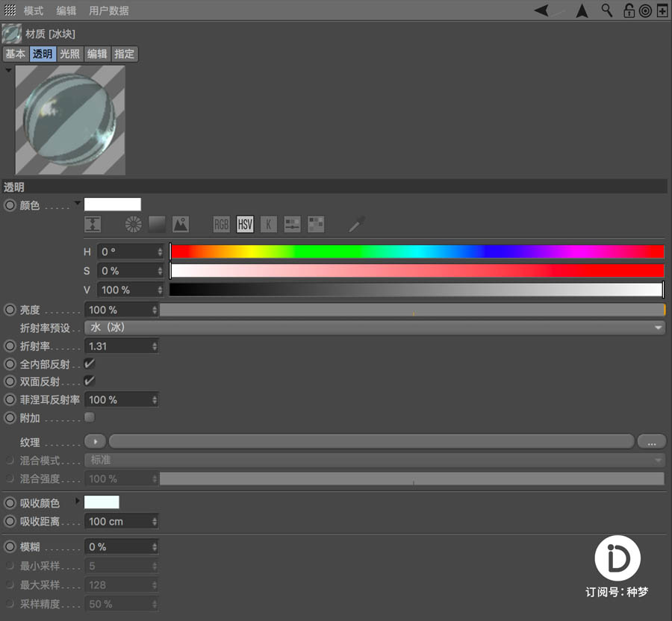Open the 模式 menu
The height and width of the screenshot is (621, 672).
tap(34, 10)
